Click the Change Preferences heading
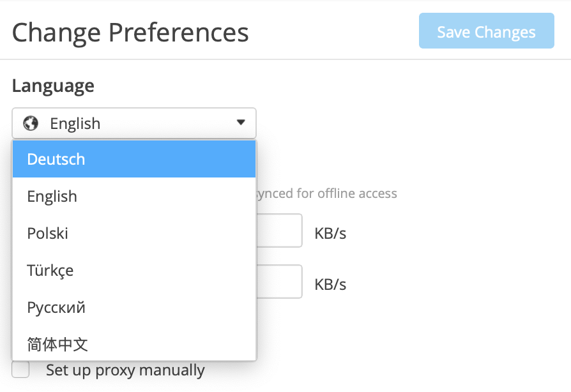This screenshot has width=571, height=392. [130, 33]
